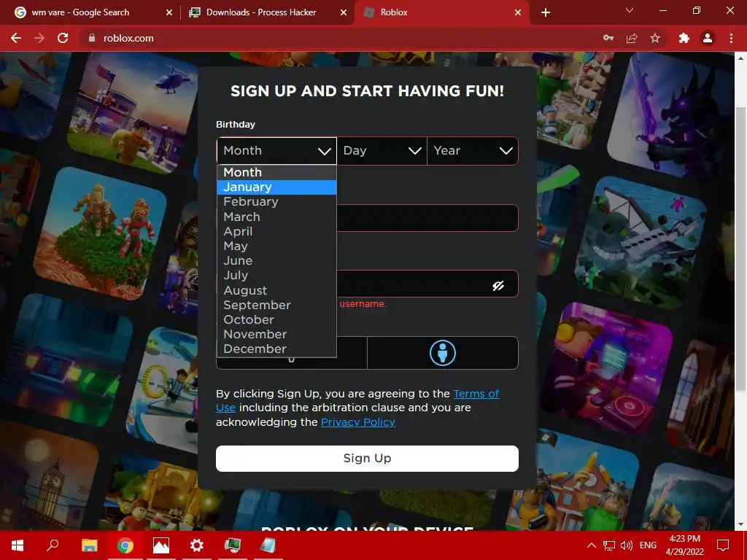747x560 pixels.
Task: Open the volume tray icon
Action: coord(627,545)
